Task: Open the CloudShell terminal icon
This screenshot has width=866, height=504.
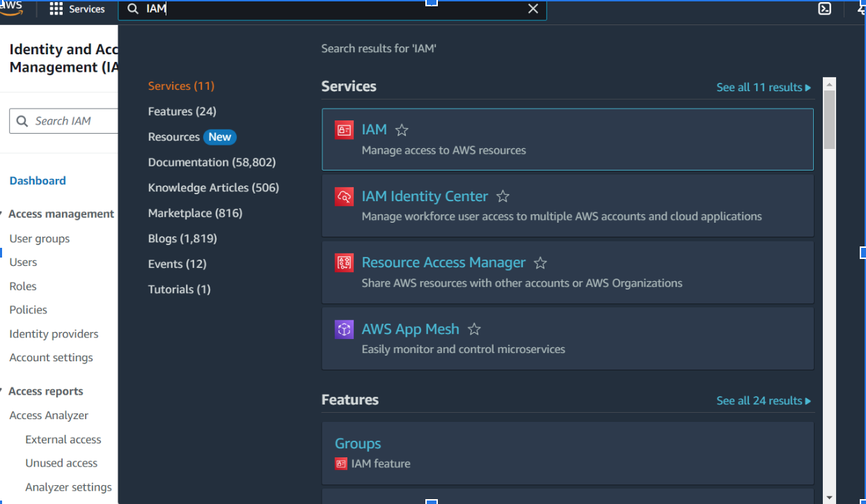Action: [824, 9]
